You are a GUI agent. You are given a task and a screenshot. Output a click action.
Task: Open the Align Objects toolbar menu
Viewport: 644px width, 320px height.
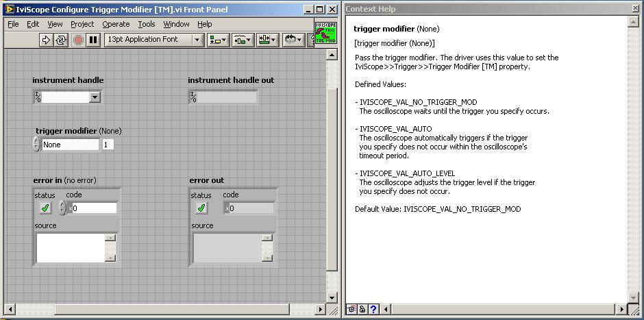[218, 40]
